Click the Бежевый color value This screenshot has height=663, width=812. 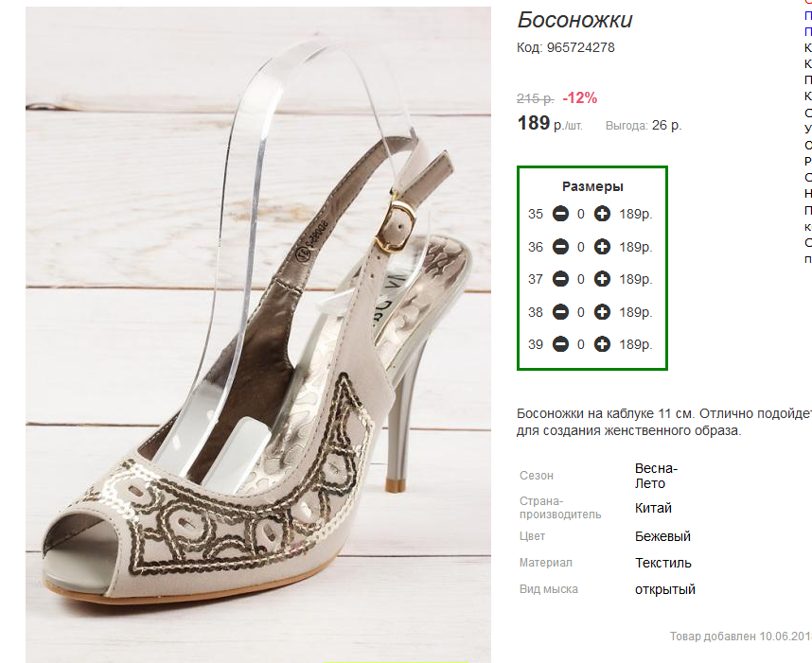[662, 536]
